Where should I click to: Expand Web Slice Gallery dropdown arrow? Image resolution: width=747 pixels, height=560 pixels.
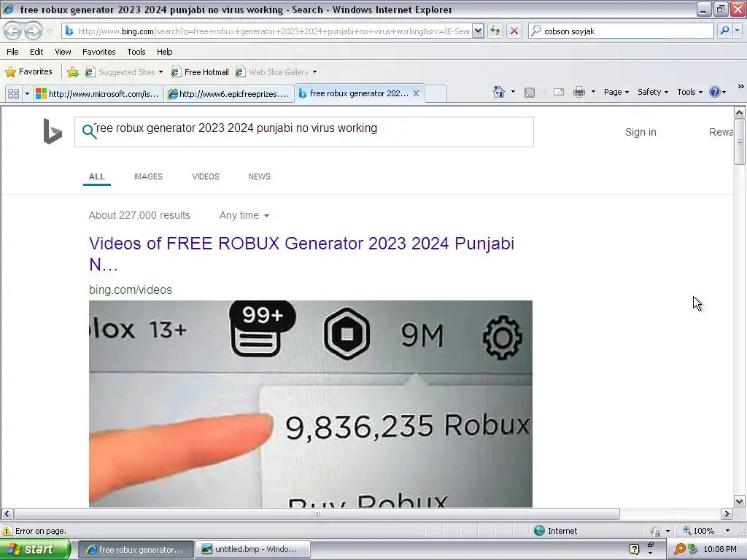(x=314, y=72)
